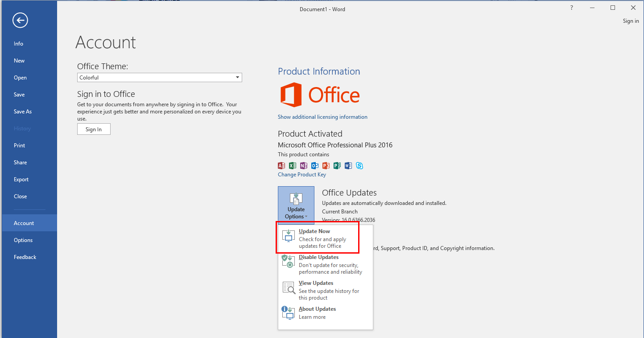Click Close in the backstage sidebar
The image size is (644, 338).
pos(29,196)
